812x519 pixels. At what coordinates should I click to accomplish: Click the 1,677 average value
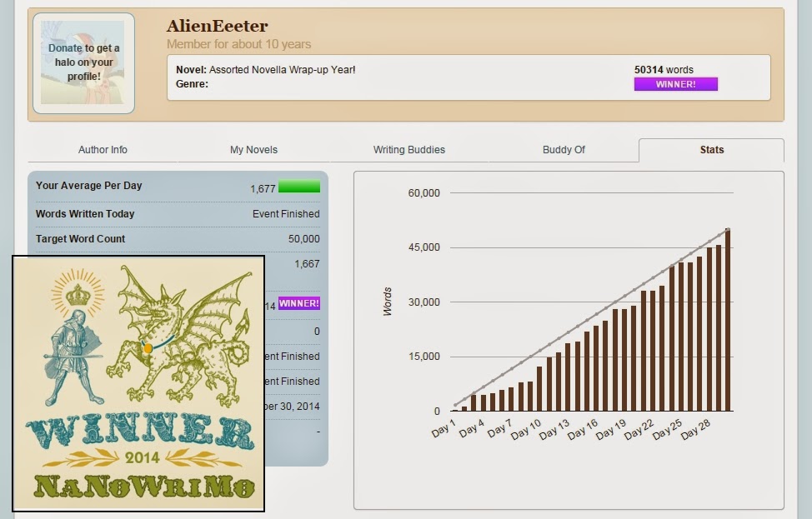pyautogui.click(x=263, y=189)
